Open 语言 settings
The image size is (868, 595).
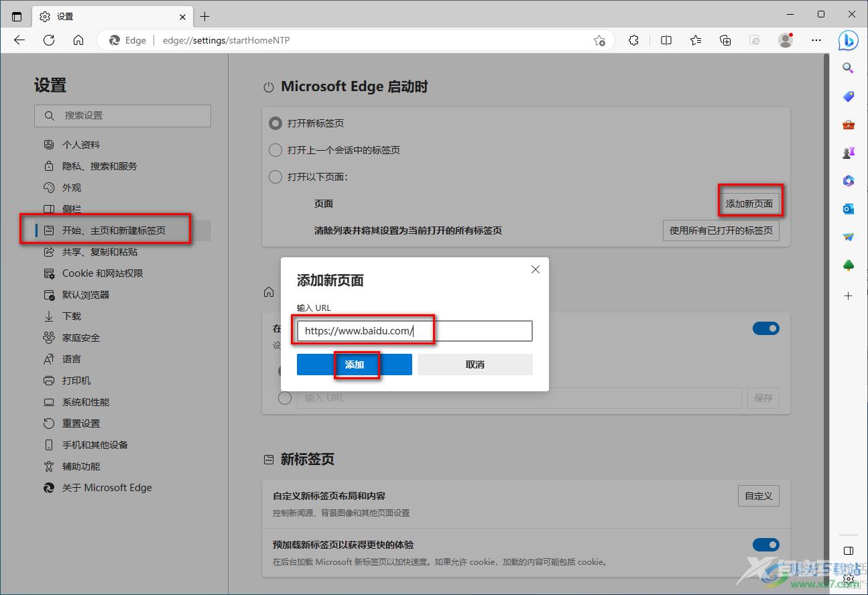[72, 359]
